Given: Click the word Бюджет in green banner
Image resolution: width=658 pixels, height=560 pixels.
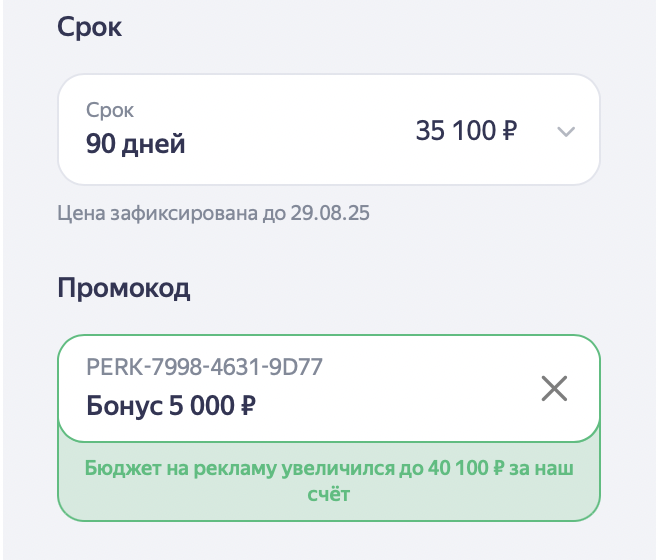Looking at the screenshot, I should tap(123, 468).
